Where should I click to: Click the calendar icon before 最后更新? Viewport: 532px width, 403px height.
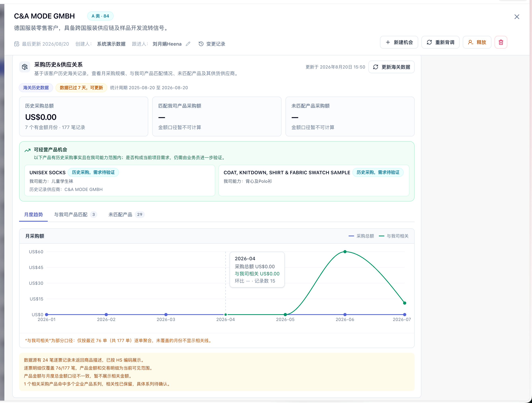[x=17, y=44]
